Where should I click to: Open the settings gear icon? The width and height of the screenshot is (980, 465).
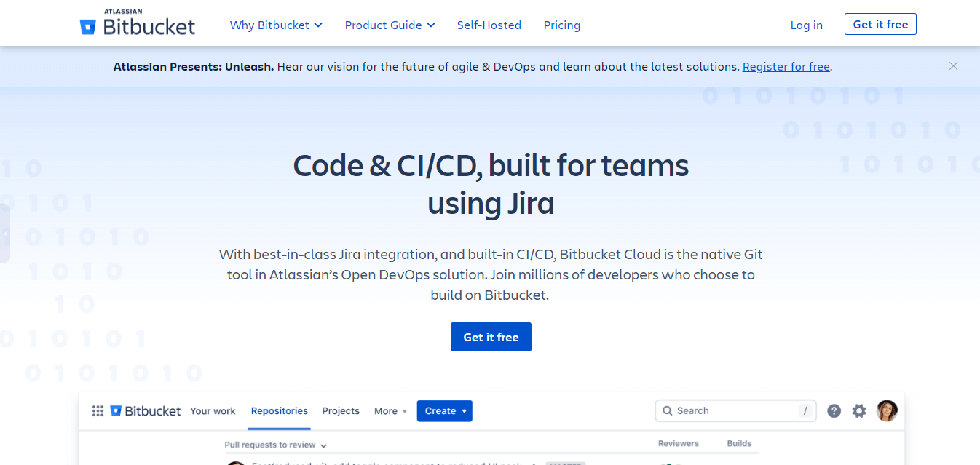pos(859,410)
